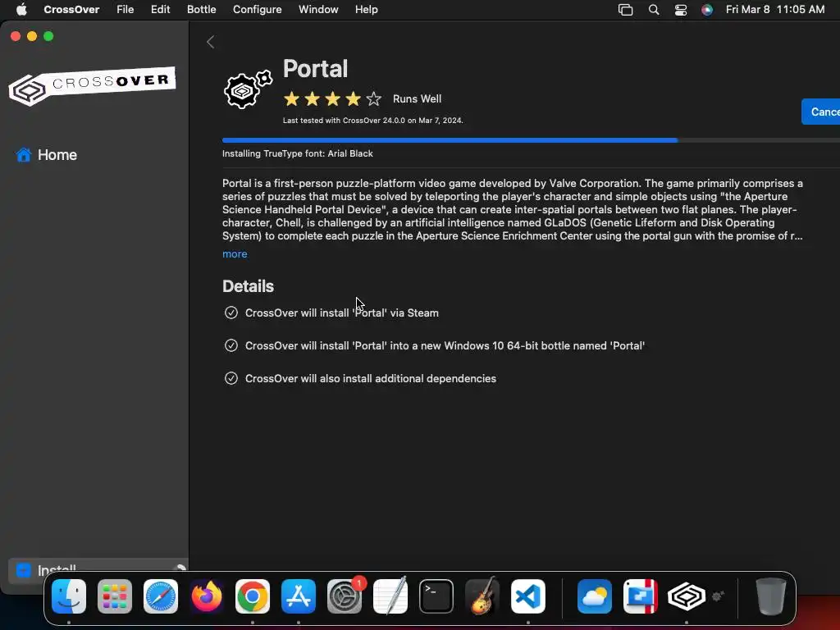Click the green zoom window button

coord(48,36)
